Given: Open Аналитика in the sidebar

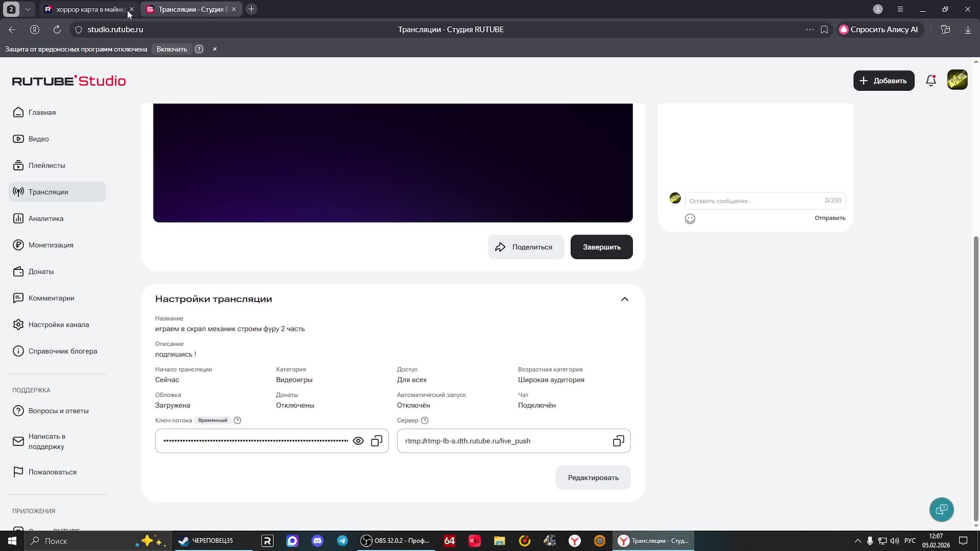Looking at the screenshot, I should 46,218.
